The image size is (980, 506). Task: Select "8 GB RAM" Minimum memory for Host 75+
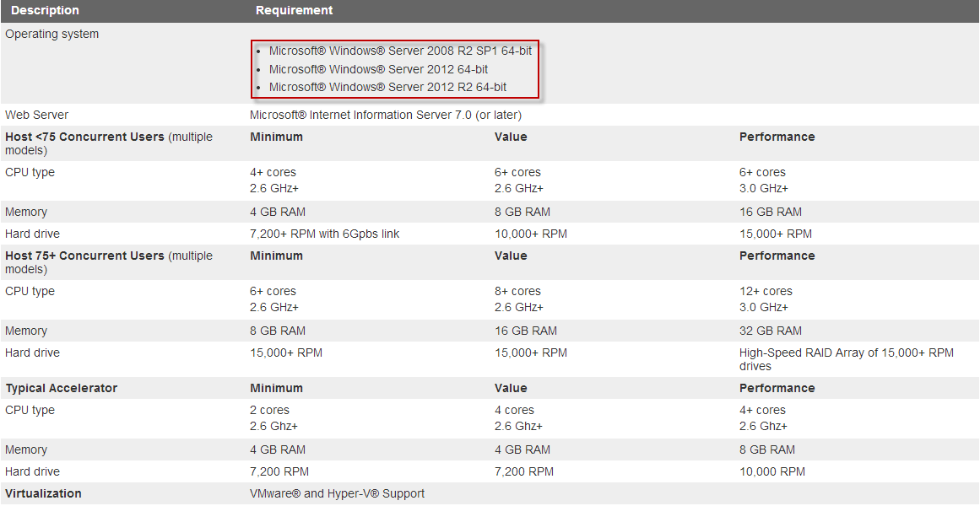pyautogui.click(x=278, y=331)
